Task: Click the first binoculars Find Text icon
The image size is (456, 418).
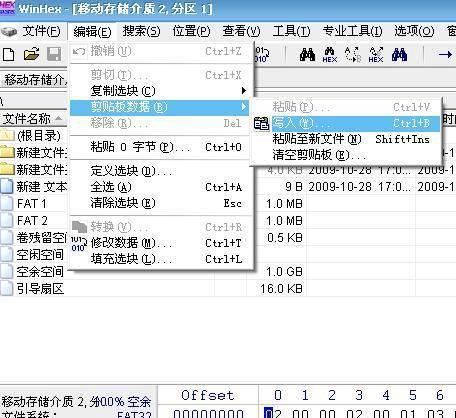Action: pos(307,54)
